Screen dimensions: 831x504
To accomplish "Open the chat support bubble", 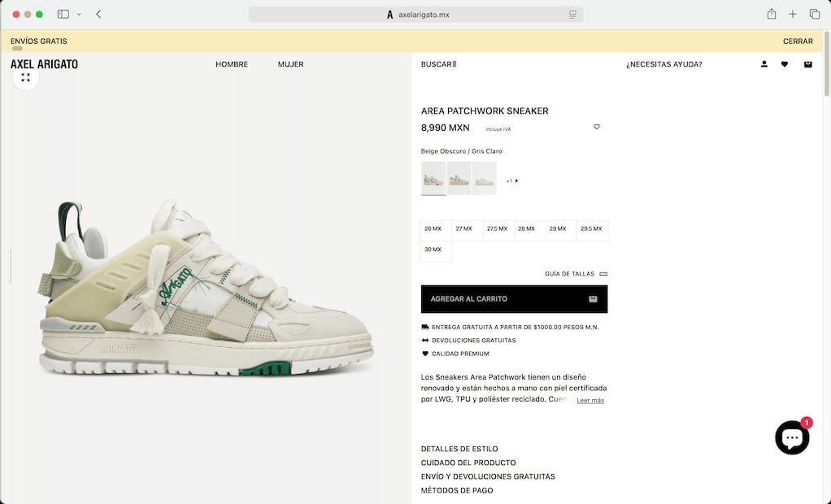I will tap(792, 438).
